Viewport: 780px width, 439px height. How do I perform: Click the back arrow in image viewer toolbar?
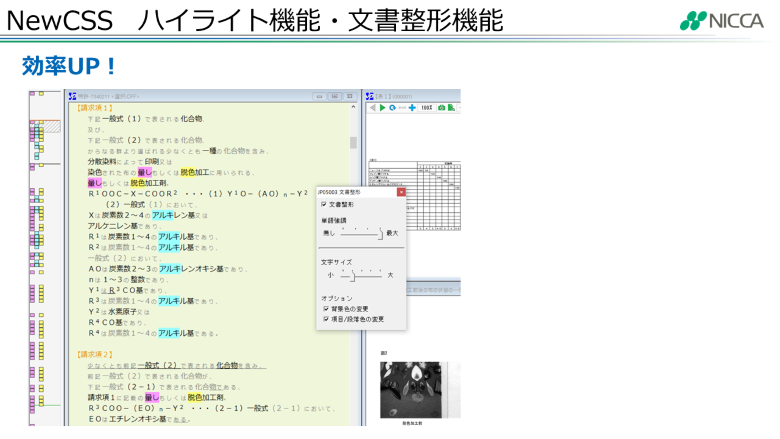pyautogui.click(x=372, y=107)
